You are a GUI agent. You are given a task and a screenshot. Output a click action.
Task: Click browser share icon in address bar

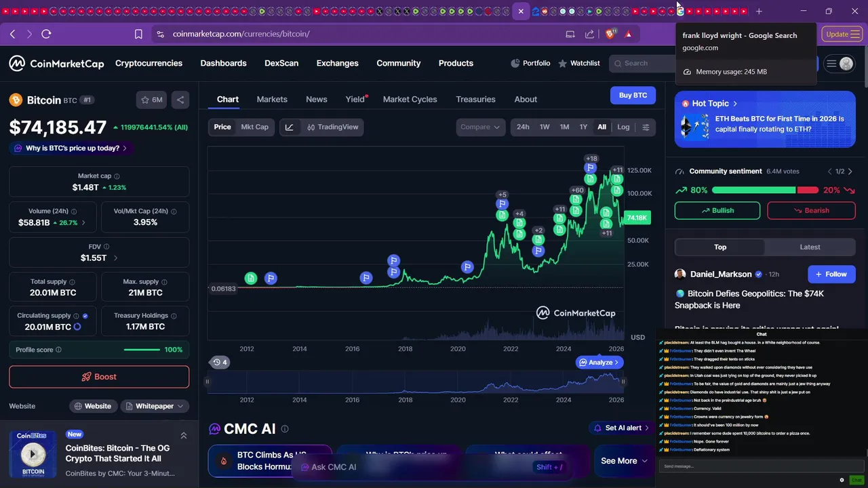click(589, 34)
